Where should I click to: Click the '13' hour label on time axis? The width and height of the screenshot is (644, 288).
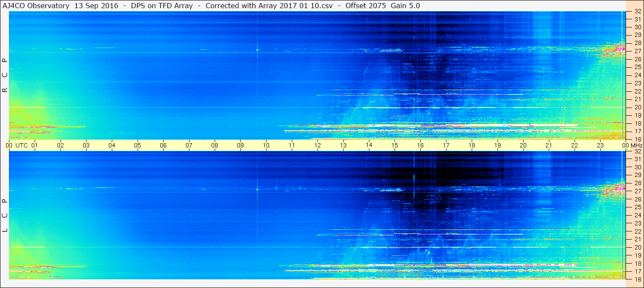coord(343,145)
